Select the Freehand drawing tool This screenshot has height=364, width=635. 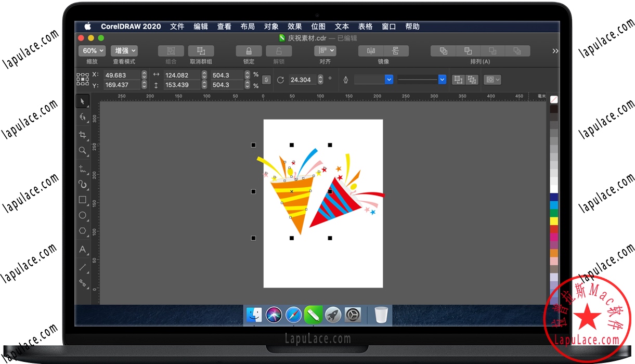point(83,168)
